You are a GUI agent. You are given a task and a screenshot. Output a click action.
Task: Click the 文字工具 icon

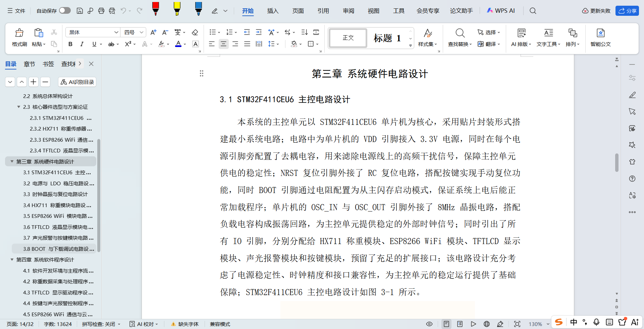click(x=548, y=33)
